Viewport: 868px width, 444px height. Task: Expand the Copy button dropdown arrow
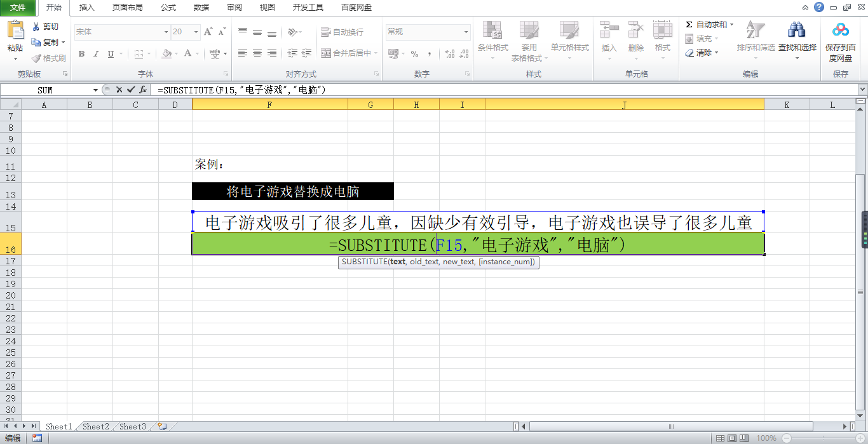coord(64,43)
